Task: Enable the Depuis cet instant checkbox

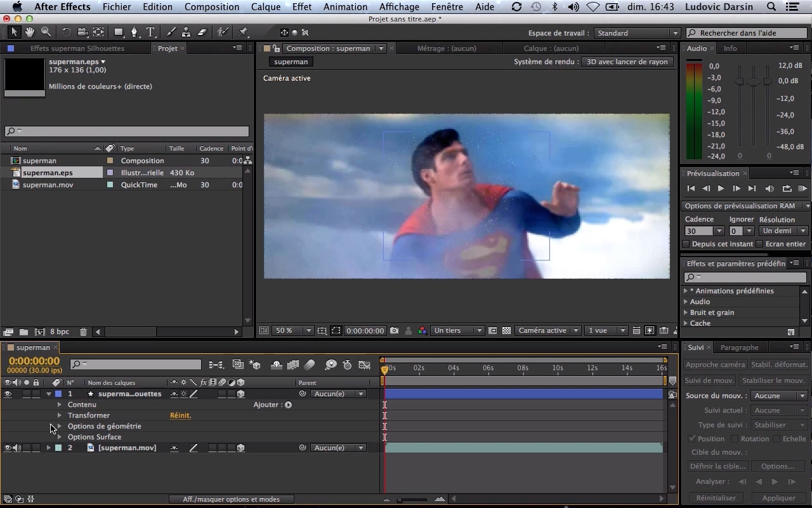Action: pos(686,244)
